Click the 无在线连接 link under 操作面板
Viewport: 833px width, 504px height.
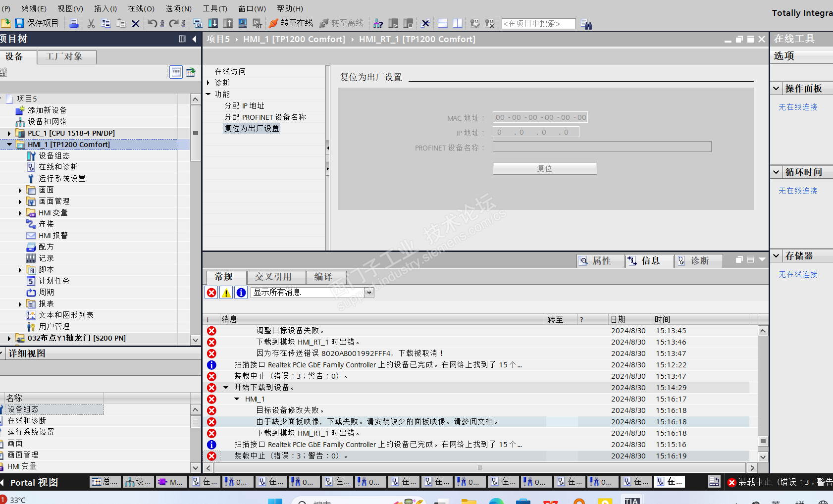tap(798, 107)
